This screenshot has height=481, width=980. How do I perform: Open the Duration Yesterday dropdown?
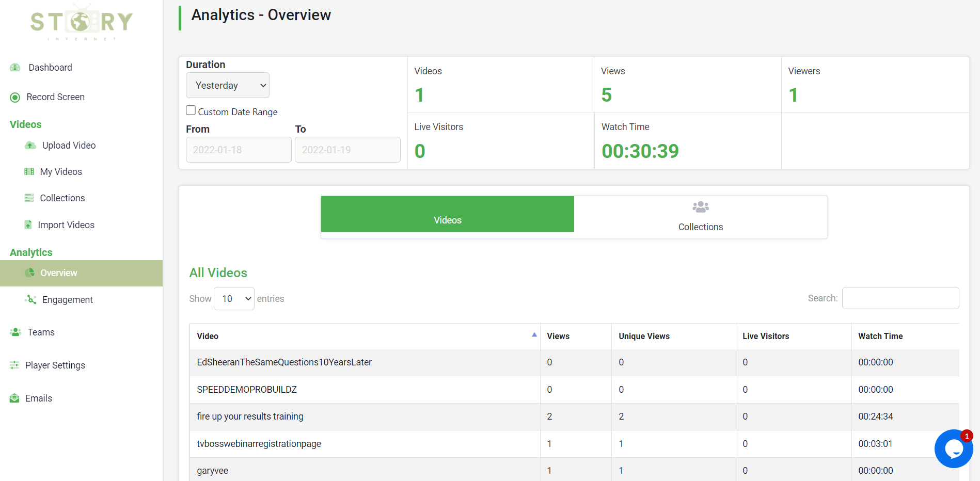point(228,85)
